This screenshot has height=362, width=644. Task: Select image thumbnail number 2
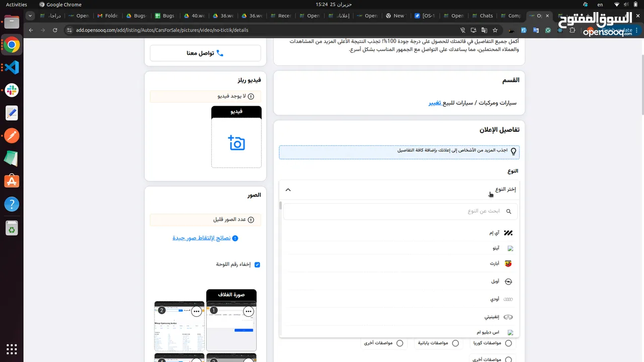(179, 327)
